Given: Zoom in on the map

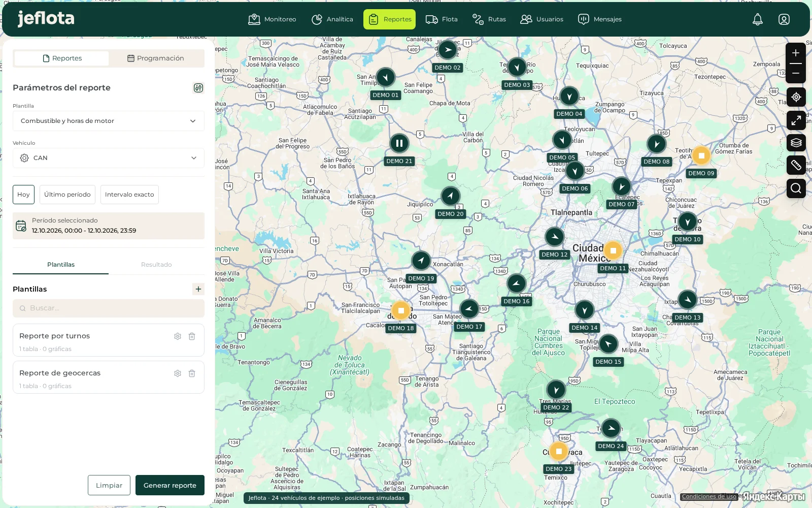Looking at the screenshot, I should click(x=796, y=53).
